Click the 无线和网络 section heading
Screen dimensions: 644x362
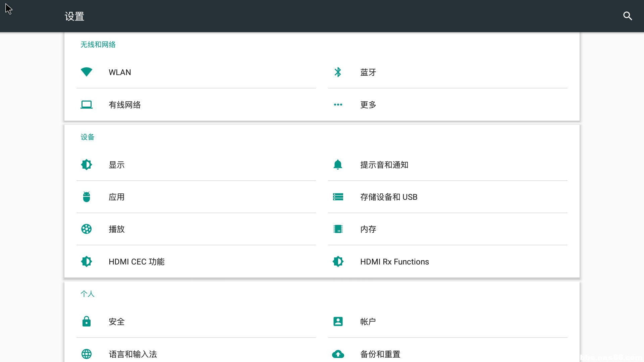click(98, 45)
